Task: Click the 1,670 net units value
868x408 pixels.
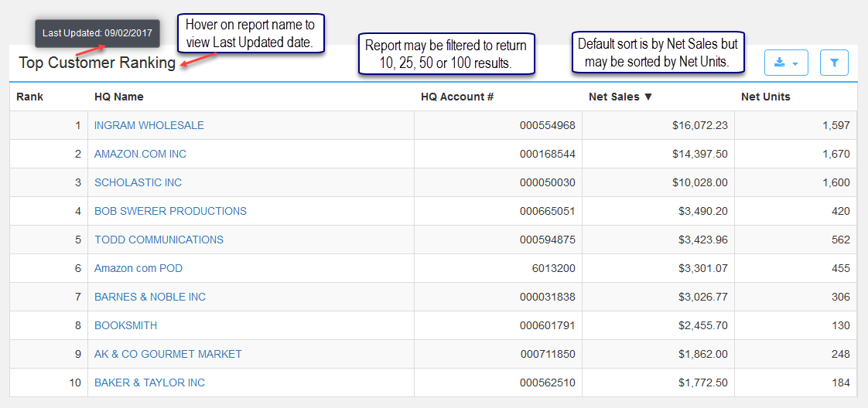Action: pos(836,155)
